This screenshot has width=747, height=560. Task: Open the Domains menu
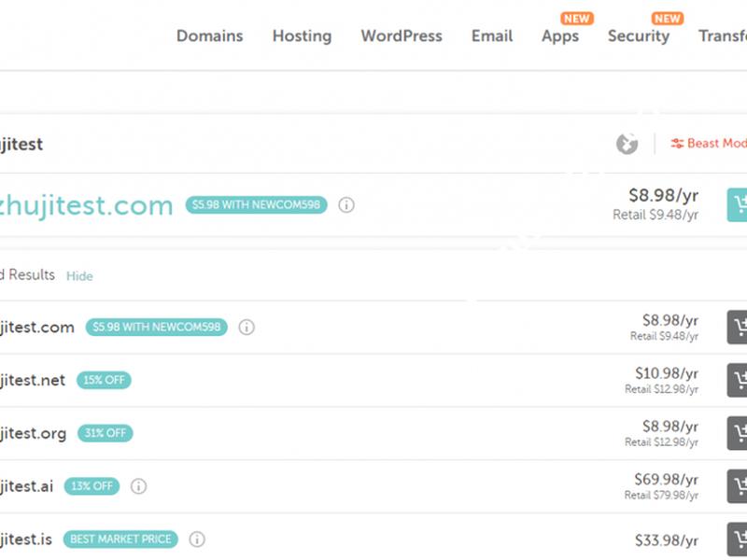209,35
